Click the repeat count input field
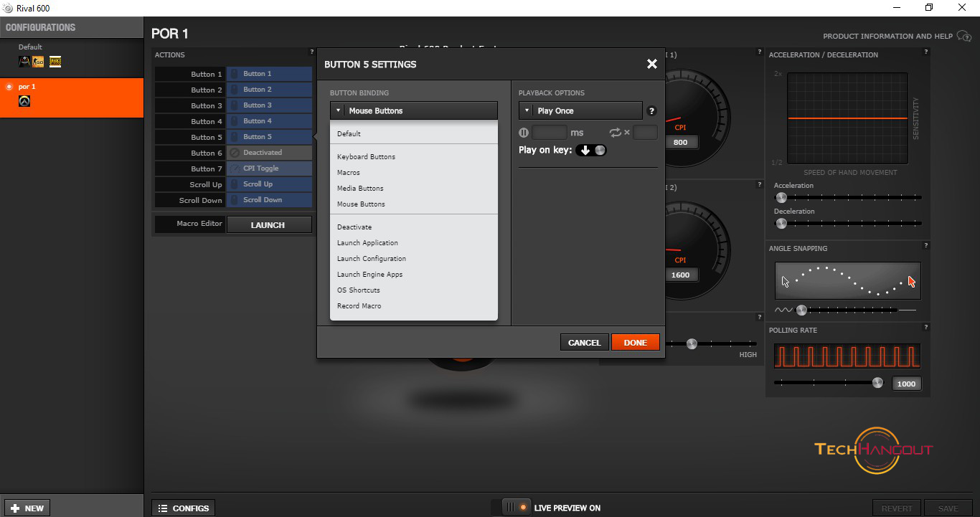 tap(645, 133)
